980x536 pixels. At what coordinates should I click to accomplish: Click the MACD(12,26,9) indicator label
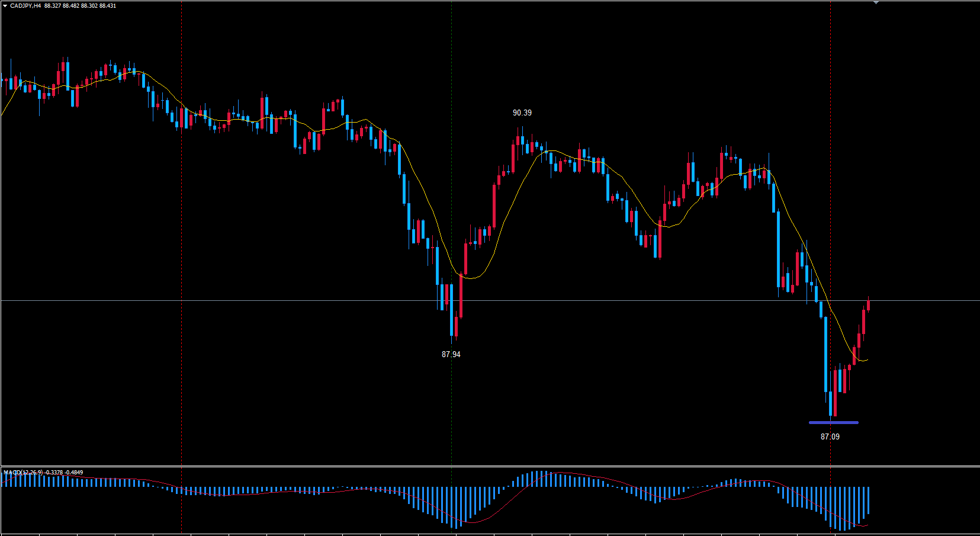[24, 473]
